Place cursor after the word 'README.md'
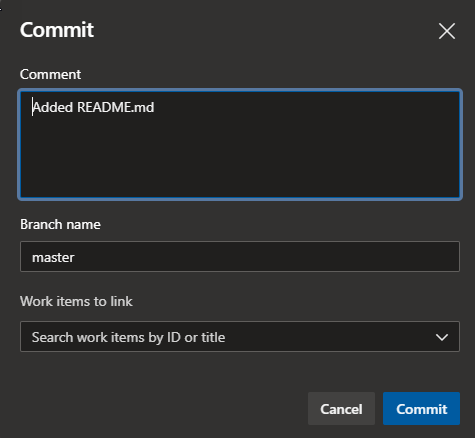This screenshot has height=438, width=475. 155,107
